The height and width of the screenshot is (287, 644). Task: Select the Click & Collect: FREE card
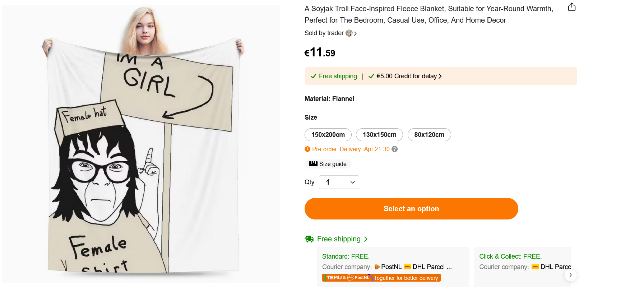pos(522,267)
